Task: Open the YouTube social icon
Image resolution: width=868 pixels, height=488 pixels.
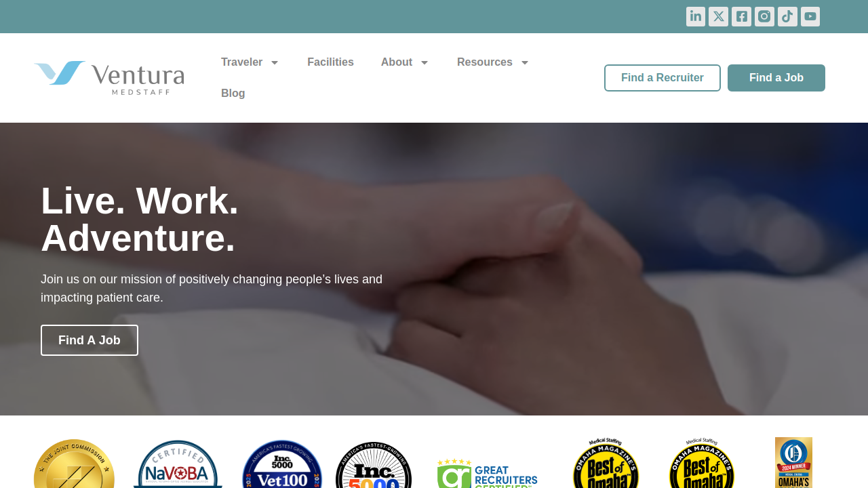Action: point(810,16)
